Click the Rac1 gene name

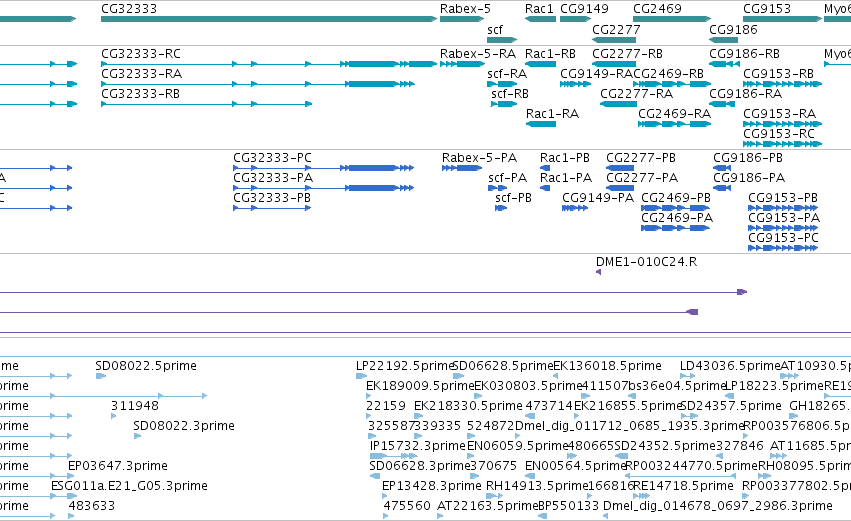[539, 9]
